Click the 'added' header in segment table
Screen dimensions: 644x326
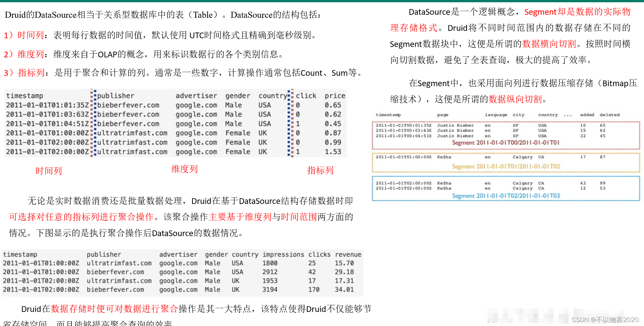click(x=587, y=115)
